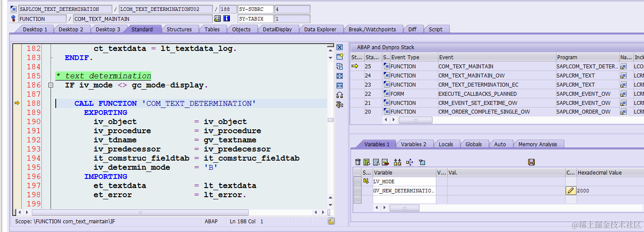Screen dimensions: 644x232
Task: Switch to Variables 2 tab
Action: pos(414,144)
